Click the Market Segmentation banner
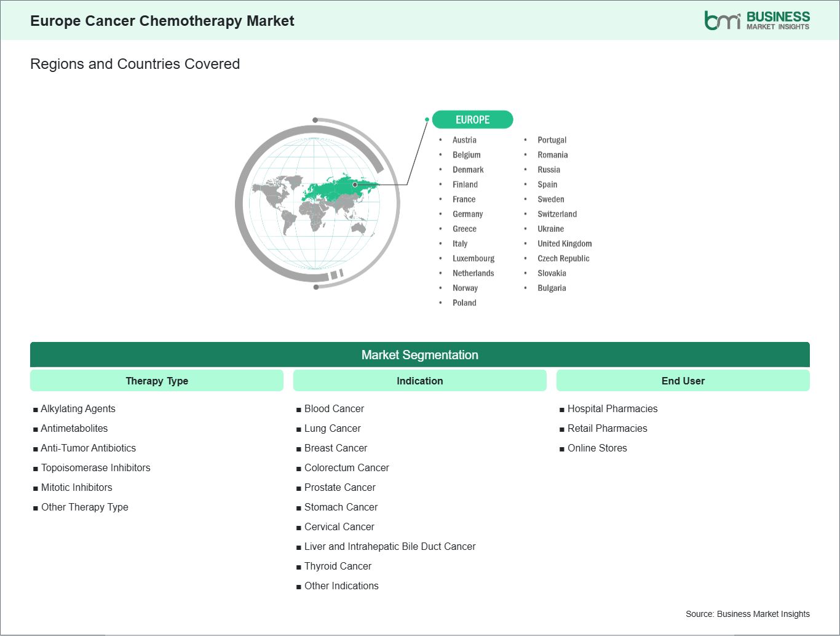 click(x=419, y=355)
